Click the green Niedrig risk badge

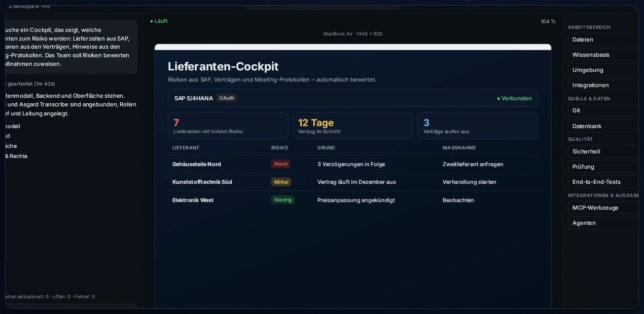pyautogui.click(x=283, y=200)
